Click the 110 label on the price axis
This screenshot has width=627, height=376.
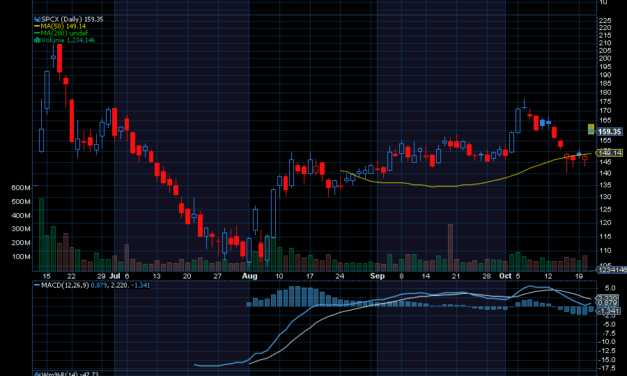coord(605,250)
